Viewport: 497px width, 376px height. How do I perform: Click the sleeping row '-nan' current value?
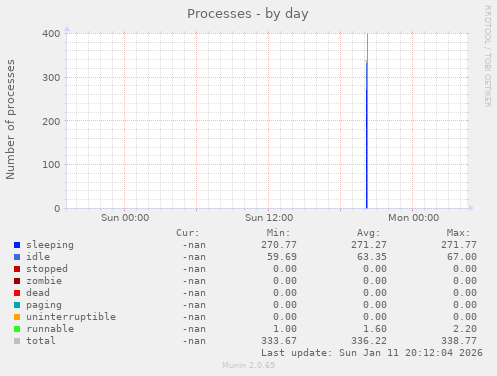(194, 245)
